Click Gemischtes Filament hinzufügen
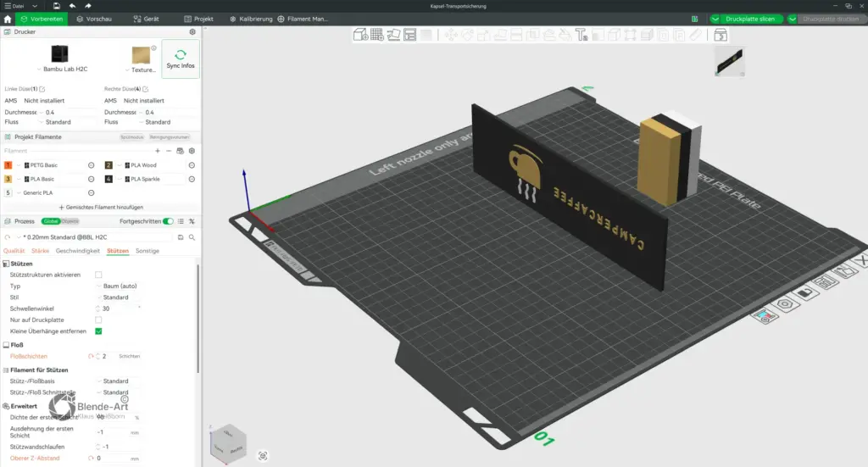868x467 pixels. click(101, 207)
